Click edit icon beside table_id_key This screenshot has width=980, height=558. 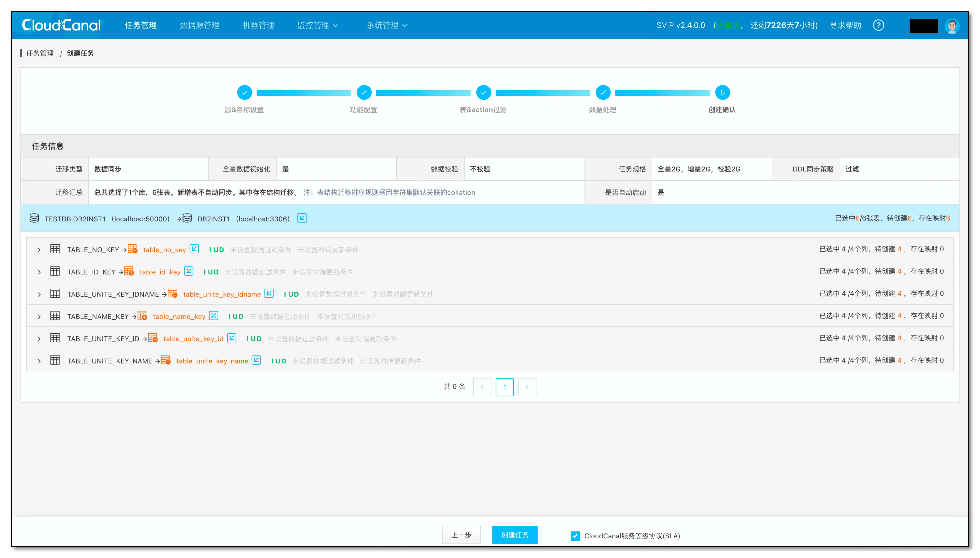click(x=189, y=271)
